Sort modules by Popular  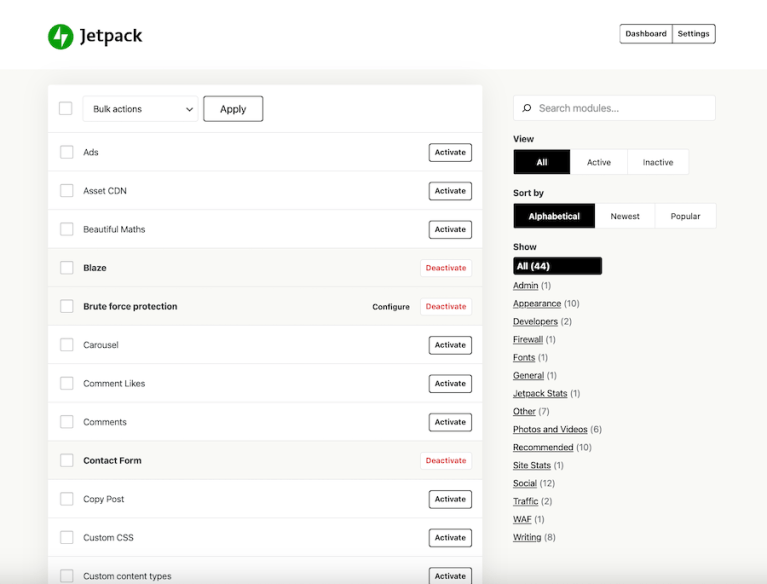685,216
